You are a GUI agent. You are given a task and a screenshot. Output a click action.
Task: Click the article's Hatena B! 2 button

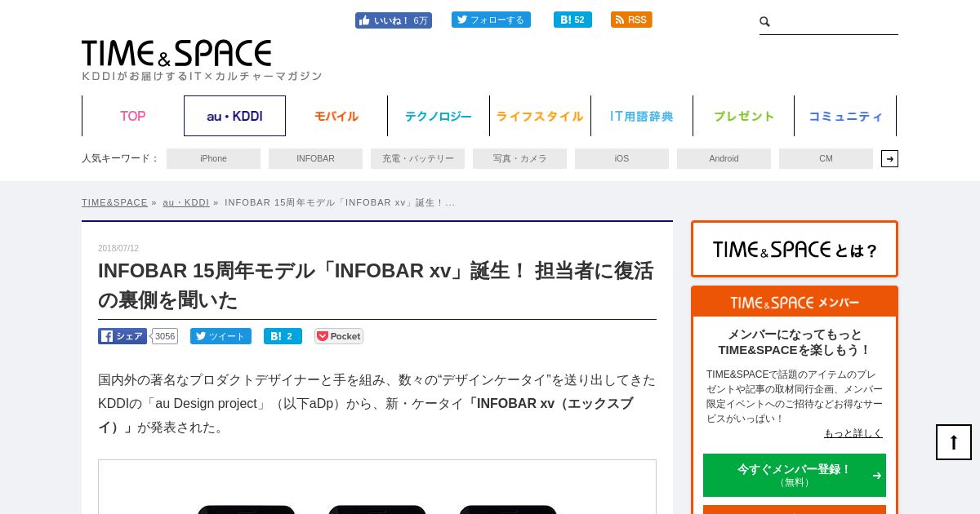283,336
